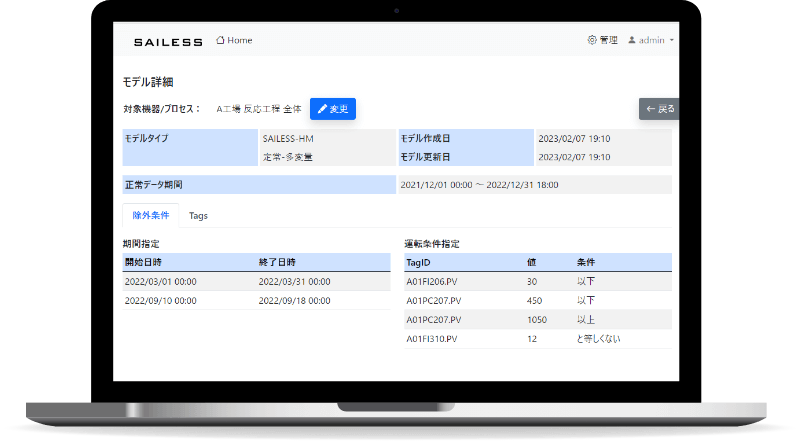
Task: Click the 戻る back arrow button
Action: tap(660, 109)
